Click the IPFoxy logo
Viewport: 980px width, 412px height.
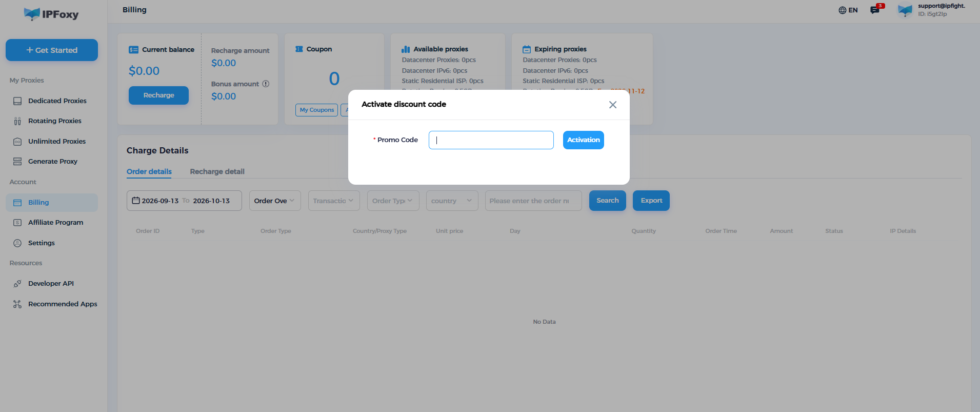pyautogui.click(x=51, y=14)
